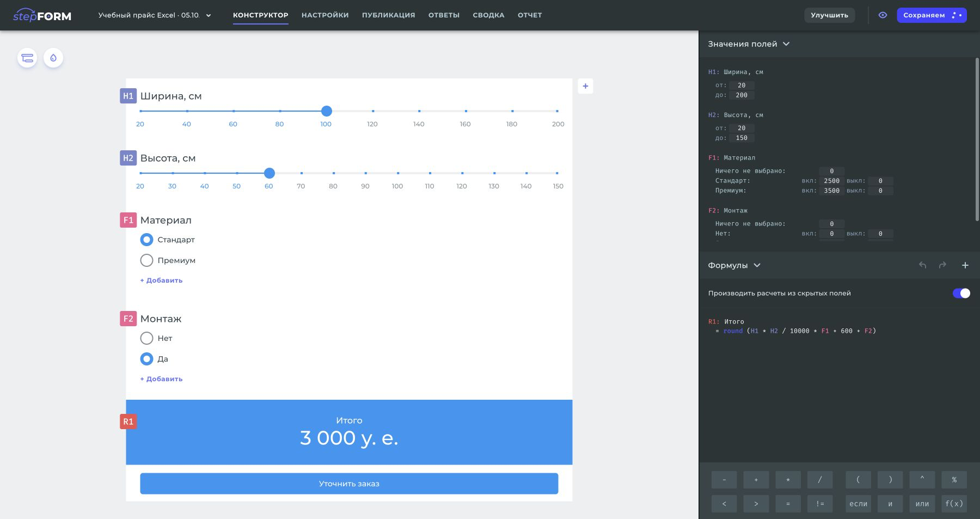980x519 pixels.
Task: Switch to the Публикация tab
Action: pos(388,15)
